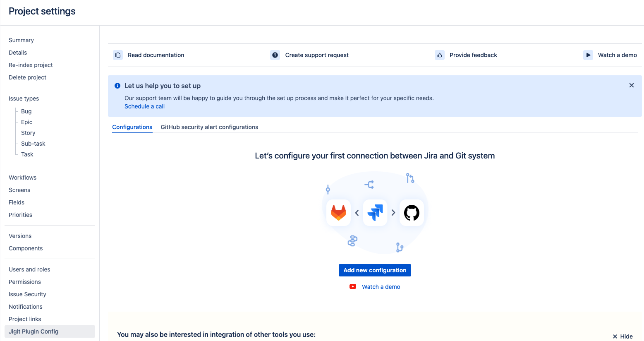Select the Configurations tab
The height and width of the screenshot is (341, 644).
pyautogui.click(x=132, y=127)
